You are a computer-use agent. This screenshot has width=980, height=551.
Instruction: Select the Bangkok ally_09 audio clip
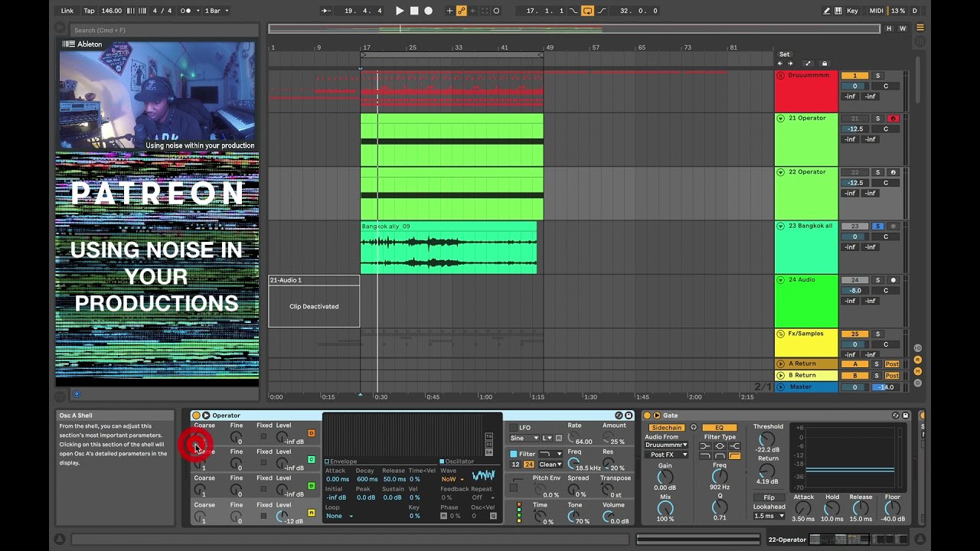click(x=449, y=247)
